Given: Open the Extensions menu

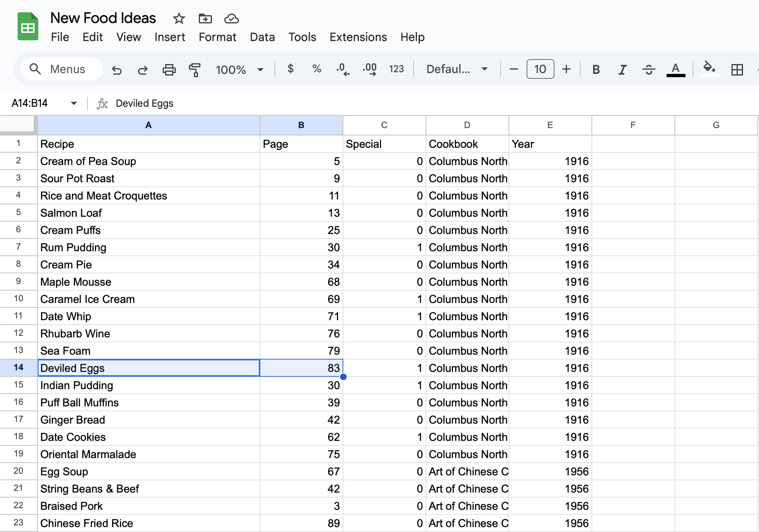Looking at the screenshot, I should [x=358, y=37].
